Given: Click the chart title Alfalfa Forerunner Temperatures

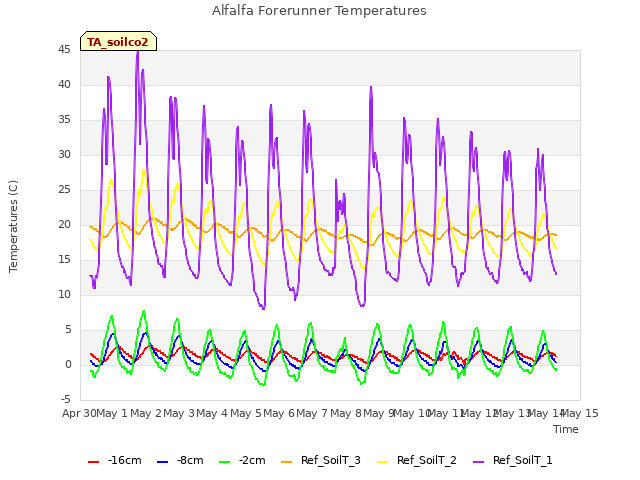Looking at the screenshot, I should tap(319, 11).
